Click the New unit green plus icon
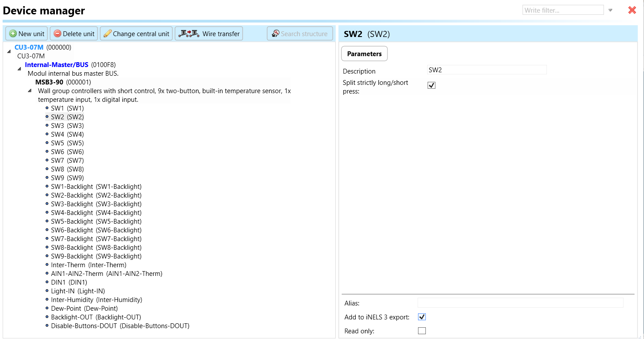Screen dimensions: 644x339 (13, 34)
